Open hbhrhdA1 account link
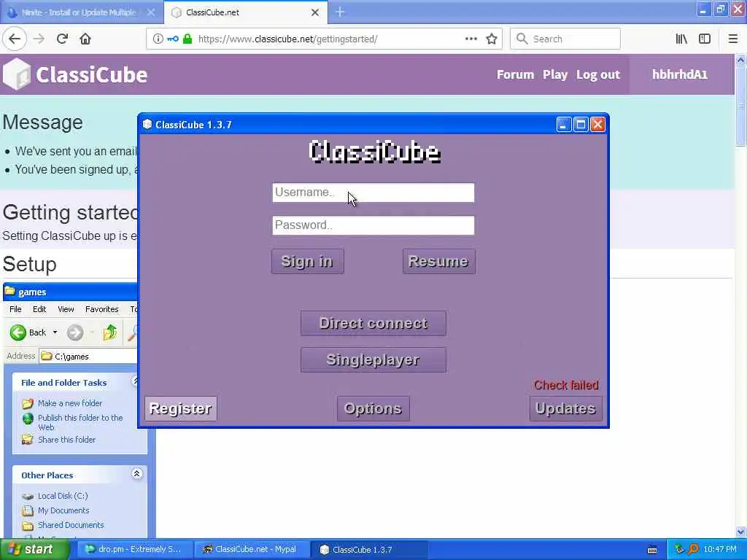The width and height of the screenshot is (747, 560). tap(679, 75)
